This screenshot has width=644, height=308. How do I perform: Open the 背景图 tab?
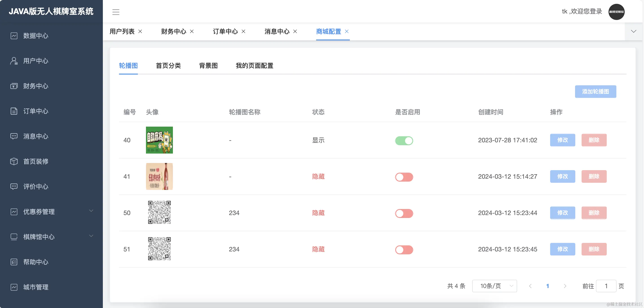(209, 66)
